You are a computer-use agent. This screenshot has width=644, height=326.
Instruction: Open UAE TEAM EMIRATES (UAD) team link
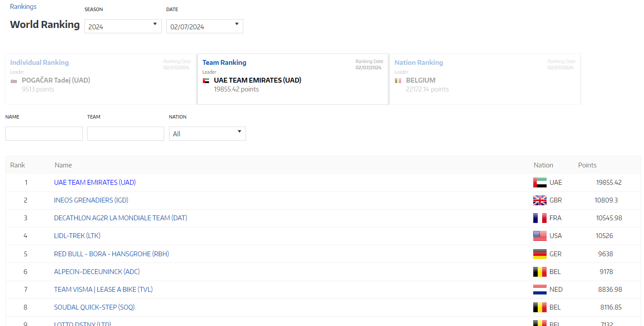(x=95, y=183)
